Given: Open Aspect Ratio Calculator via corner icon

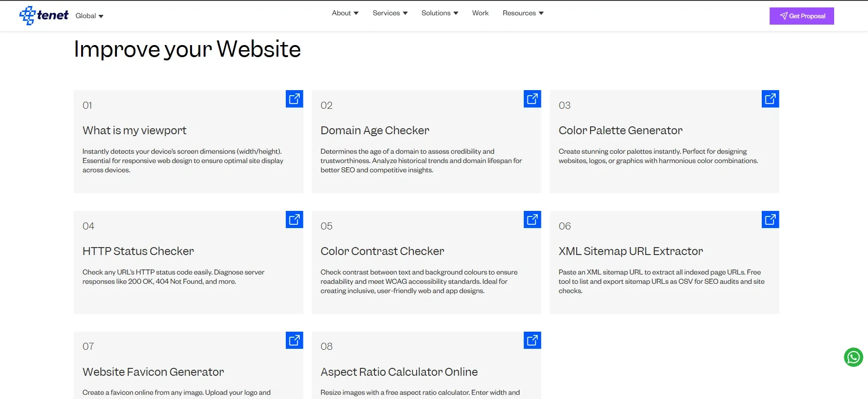Looking at the screenshot, I should click(532, 340).
